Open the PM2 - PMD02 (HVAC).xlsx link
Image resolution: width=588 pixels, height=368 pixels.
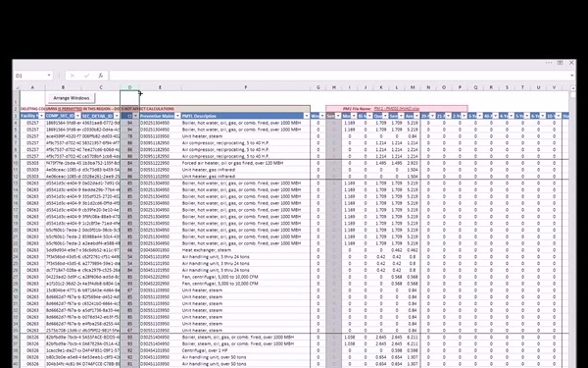397,109
